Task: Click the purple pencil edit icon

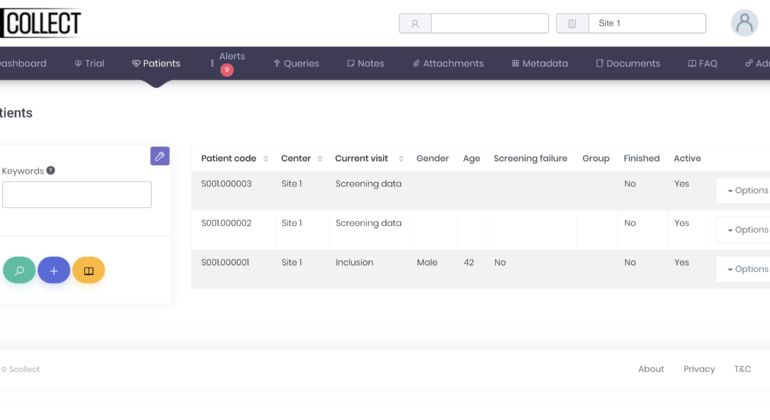Action: (160, 156)
